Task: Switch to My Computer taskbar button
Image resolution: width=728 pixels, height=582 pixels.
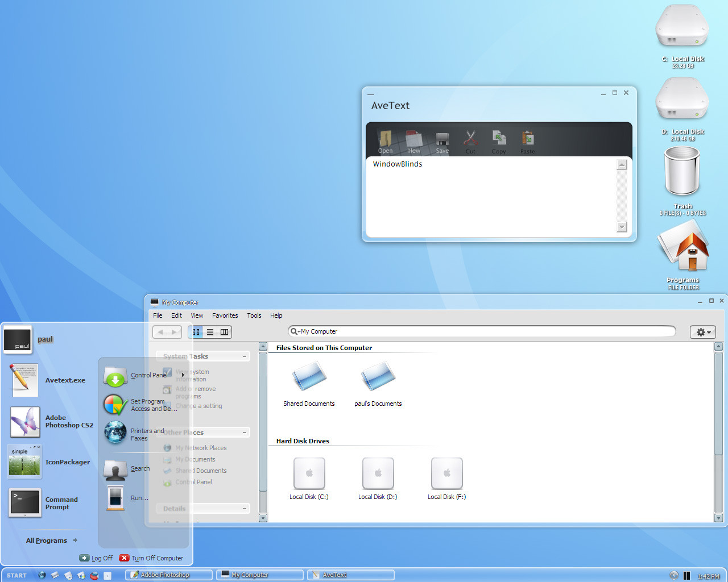Action: (260, 575)
